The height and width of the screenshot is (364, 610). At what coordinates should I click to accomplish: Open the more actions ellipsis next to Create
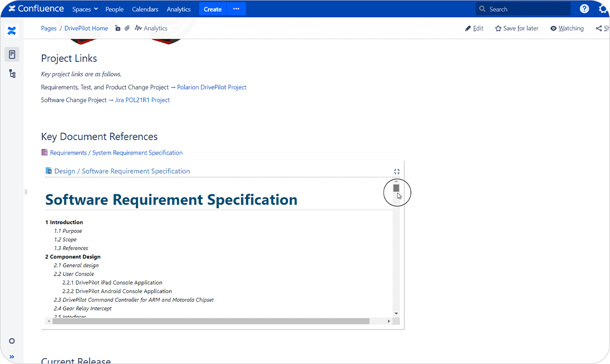(236, 9)
